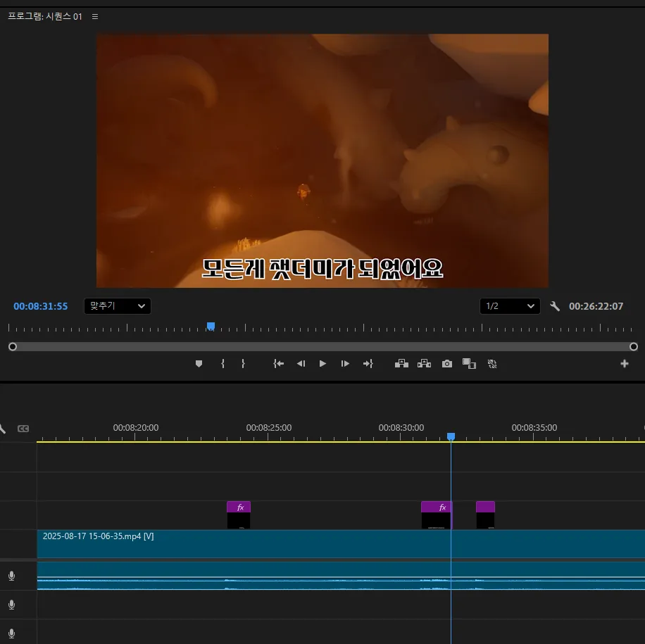
Task: Enable voice-over record on the bottom audio track
Action: [x=11, y=633]
